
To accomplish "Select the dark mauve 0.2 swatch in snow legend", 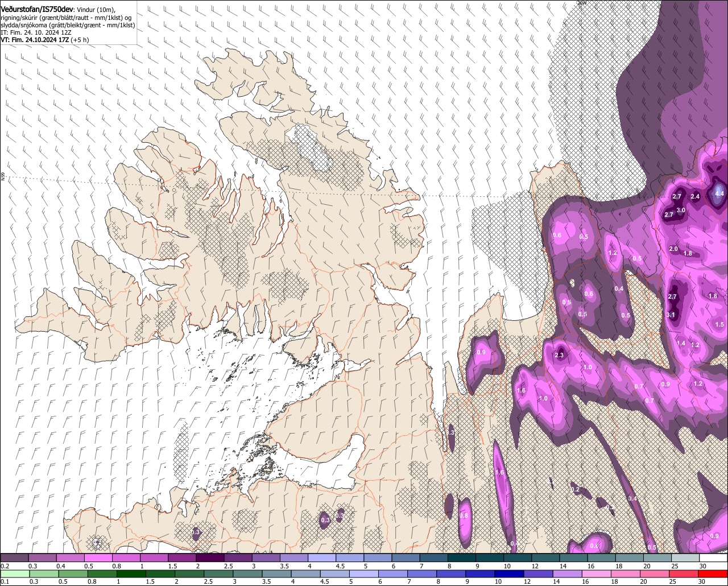I will [x=14, y=558].
